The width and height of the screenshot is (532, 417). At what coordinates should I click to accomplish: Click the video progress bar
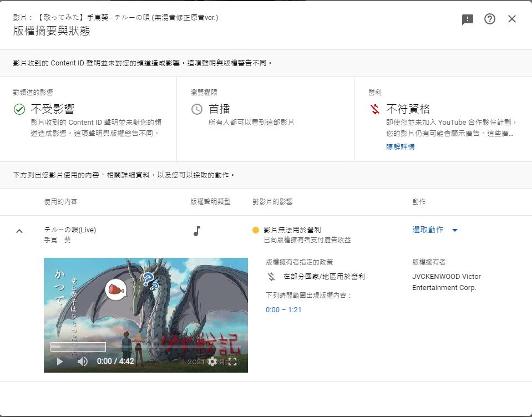[146, 347]
